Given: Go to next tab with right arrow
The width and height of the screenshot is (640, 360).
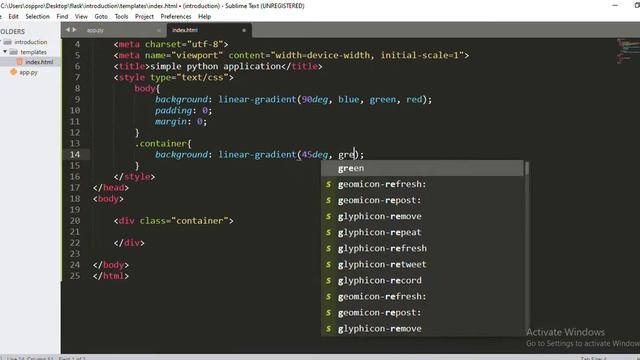Looking at the screenshot, I should tap(74, 30).
